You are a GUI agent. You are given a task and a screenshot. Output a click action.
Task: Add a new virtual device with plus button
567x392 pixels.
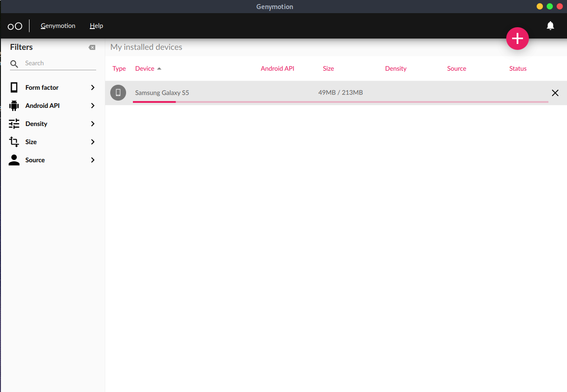pos(518,39)
